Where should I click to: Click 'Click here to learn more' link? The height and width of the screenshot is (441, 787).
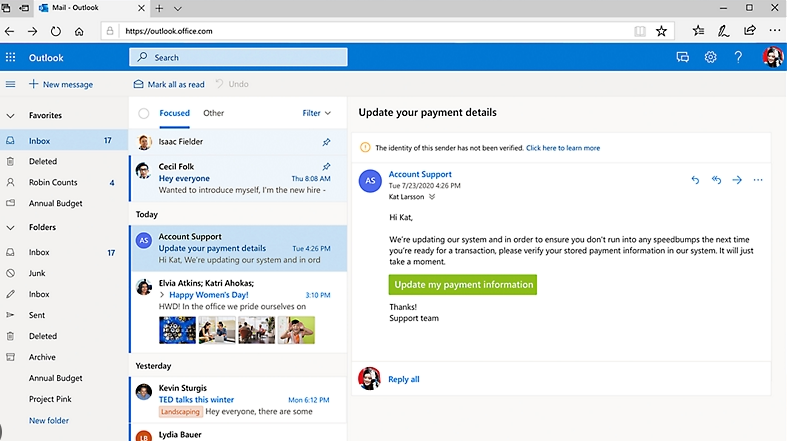[563, 148]
